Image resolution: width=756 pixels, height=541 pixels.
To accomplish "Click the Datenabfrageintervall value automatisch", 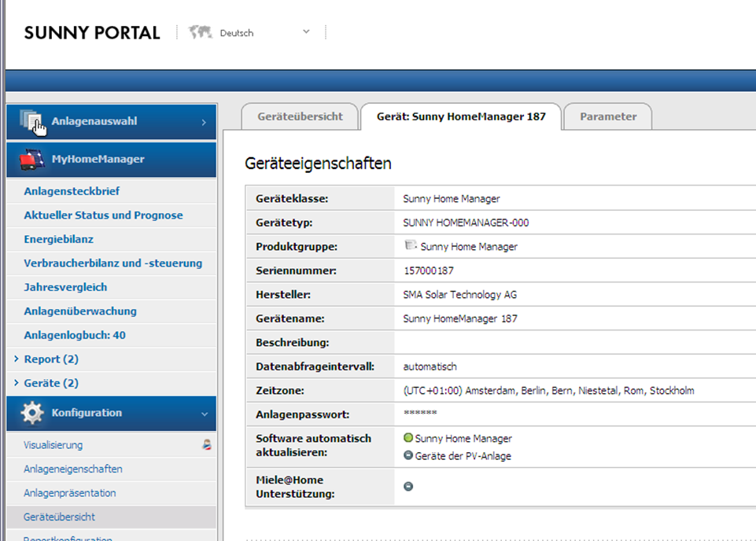I will click(430, 366).
